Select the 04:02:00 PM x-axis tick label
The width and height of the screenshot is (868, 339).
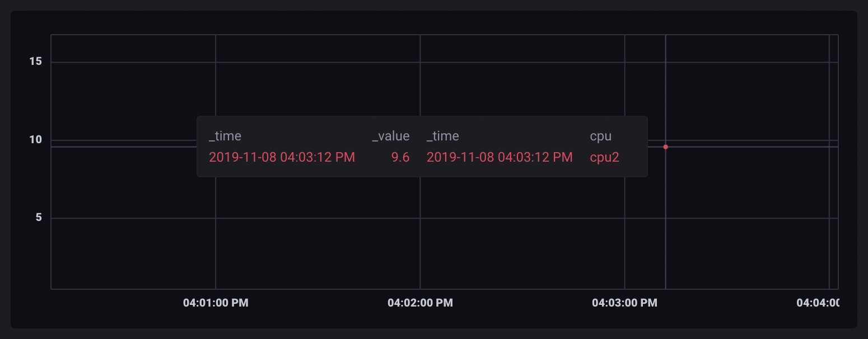click(x=420, y=303)
